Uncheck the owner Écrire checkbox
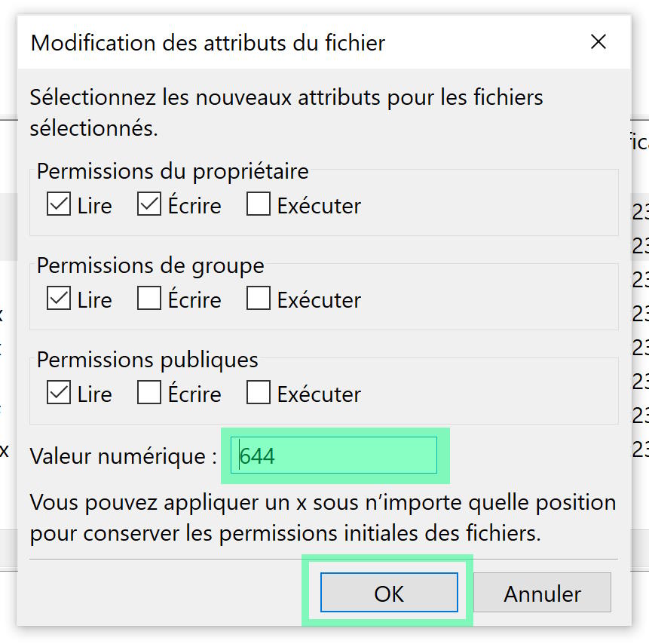The image size is (649, 644). [x=149, y=205]
